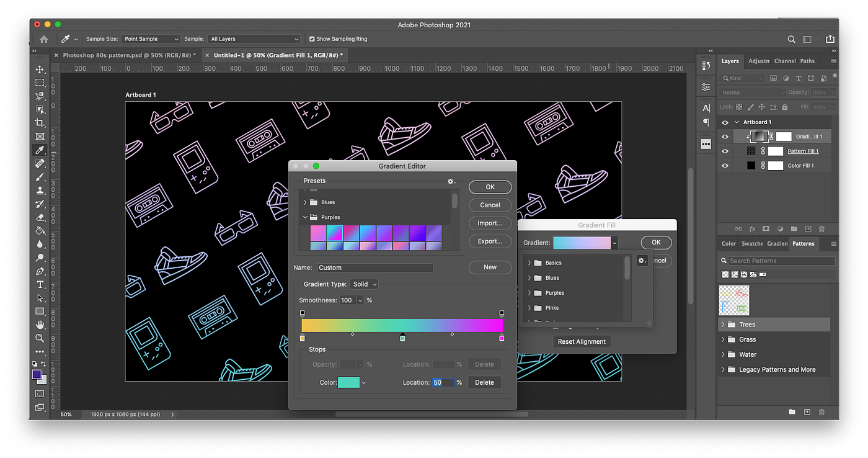Viewport: 868px width, 458px height.
Task: Open the Properties panel icon
Action: (706, 88)
